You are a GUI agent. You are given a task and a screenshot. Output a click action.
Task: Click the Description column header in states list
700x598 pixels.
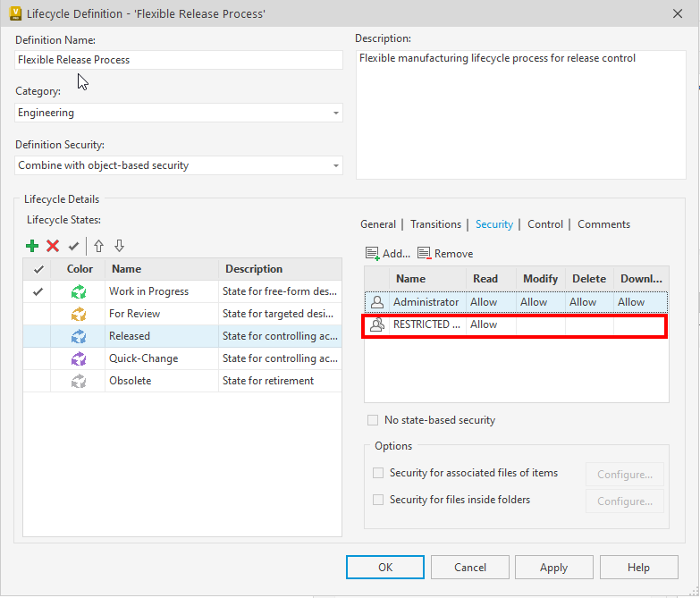(281, 269)
